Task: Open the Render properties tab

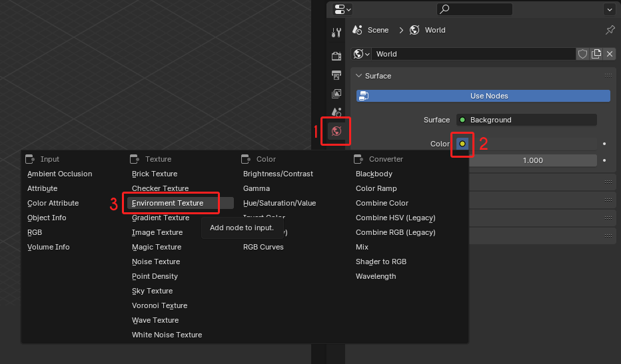Action: pyautogui.click(x=336, y=56)
